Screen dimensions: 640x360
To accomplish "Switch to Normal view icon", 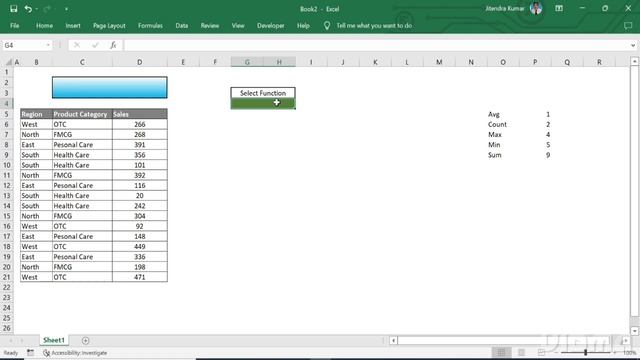I will (501, 352).
